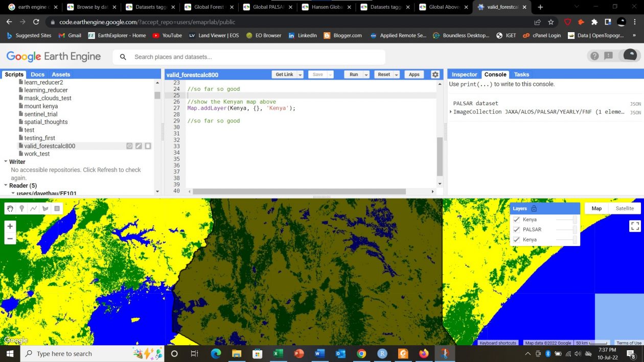Run the script with the Run button

coord(354,75)
